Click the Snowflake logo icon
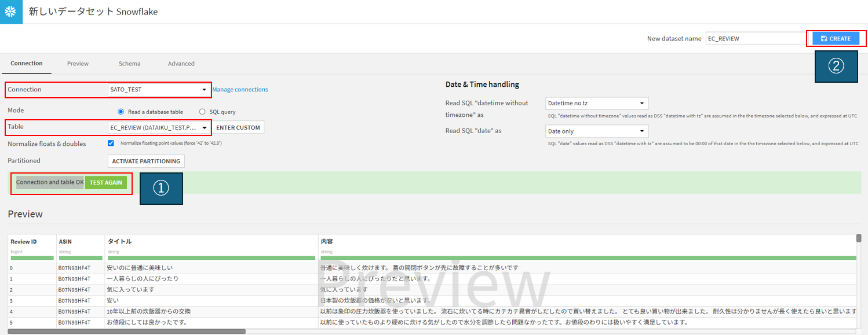This screenshot has height=335, width=868. (11, 12)
